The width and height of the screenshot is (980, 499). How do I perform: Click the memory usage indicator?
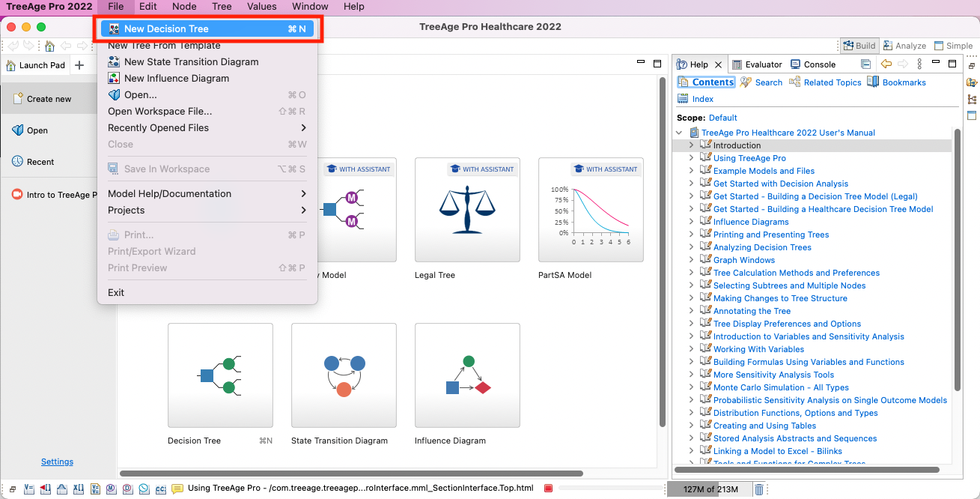pyautogui.click(x=708, y=488)
